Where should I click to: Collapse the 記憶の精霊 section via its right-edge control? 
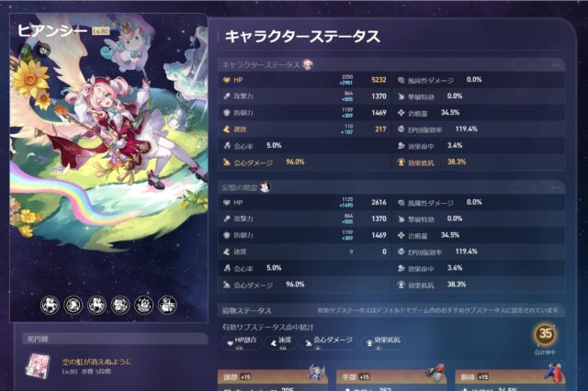point(555,187)
